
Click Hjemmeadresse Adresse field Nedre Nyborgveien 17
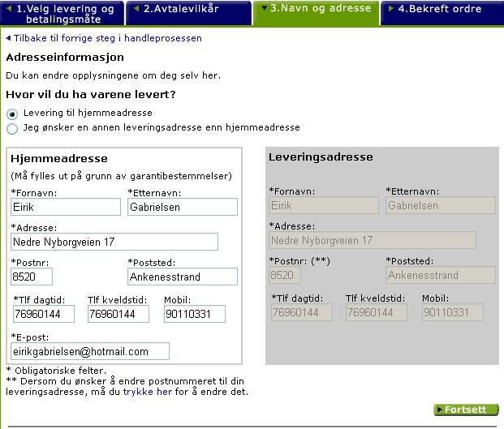click(114, 242)
